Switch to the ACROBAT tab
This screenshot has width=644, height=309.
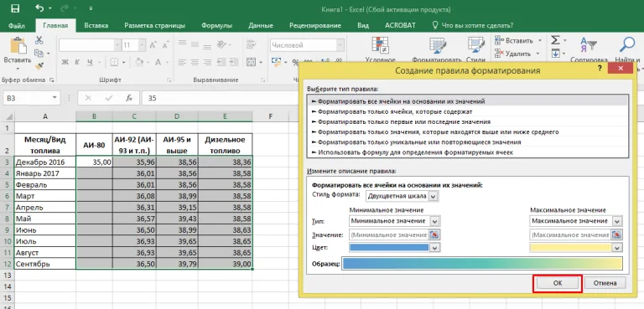click(400, 25)
